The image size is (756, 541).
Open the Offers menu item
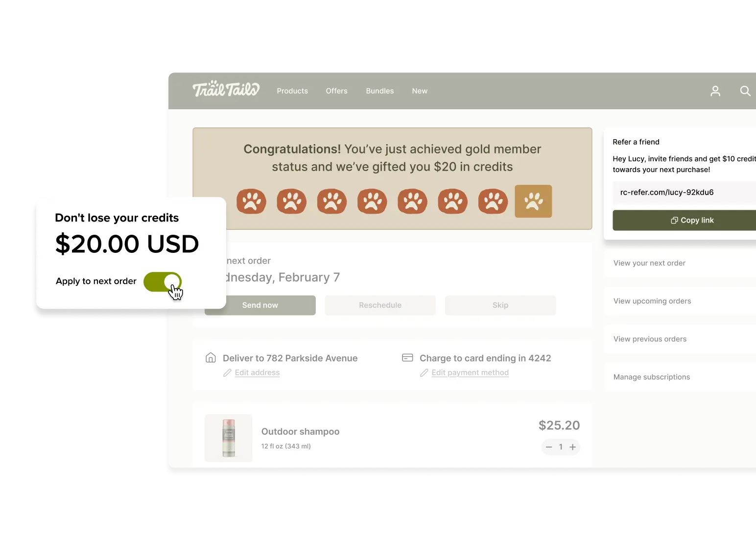pyautogui.click(x=336, y=91)
